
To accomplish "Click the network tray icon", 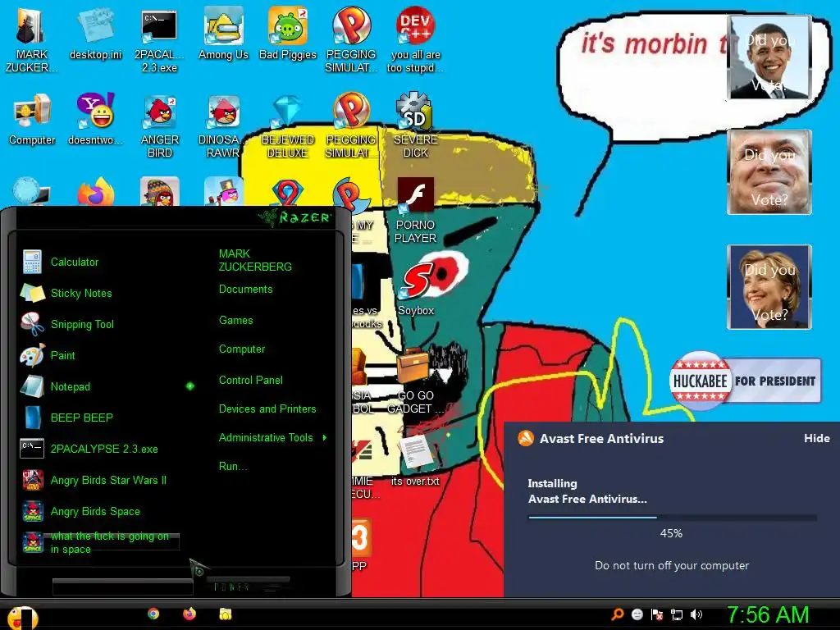I will [677, 614].
